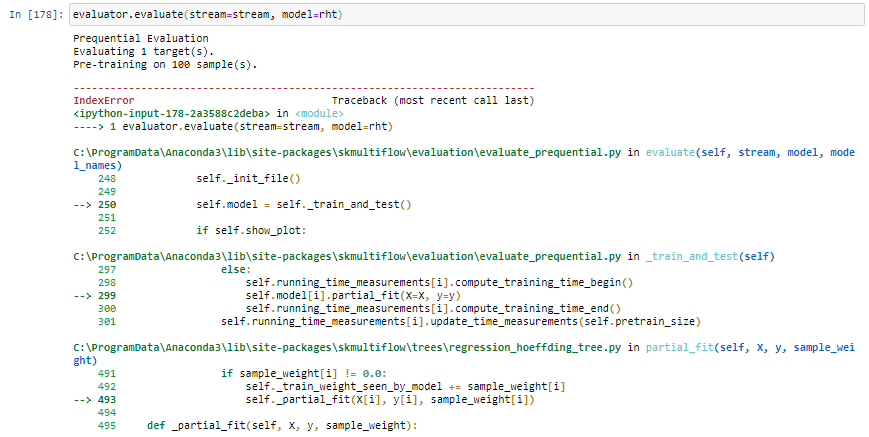Click line 299 self.model[i].partial_fit code
The image size is (869, 437).
click(353, 296)
